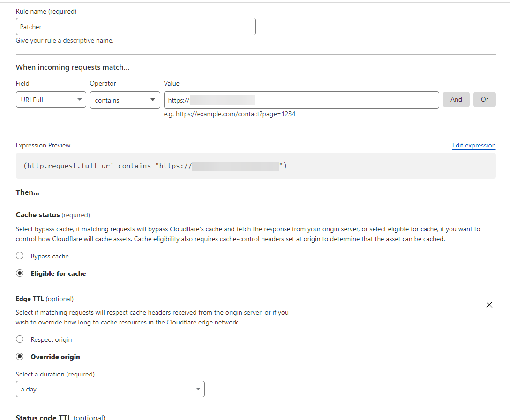This screenshot has height=420, width=510.
Task: Click the chevron icon in duration selector
Action: tap(198, 389)
